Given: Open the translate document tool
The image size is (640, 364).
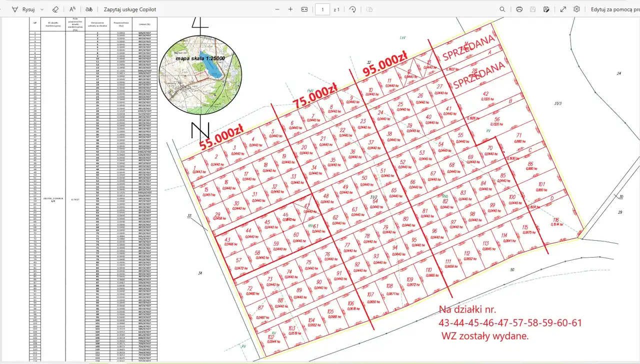Looking at the screenshot, I should point(89,9).
